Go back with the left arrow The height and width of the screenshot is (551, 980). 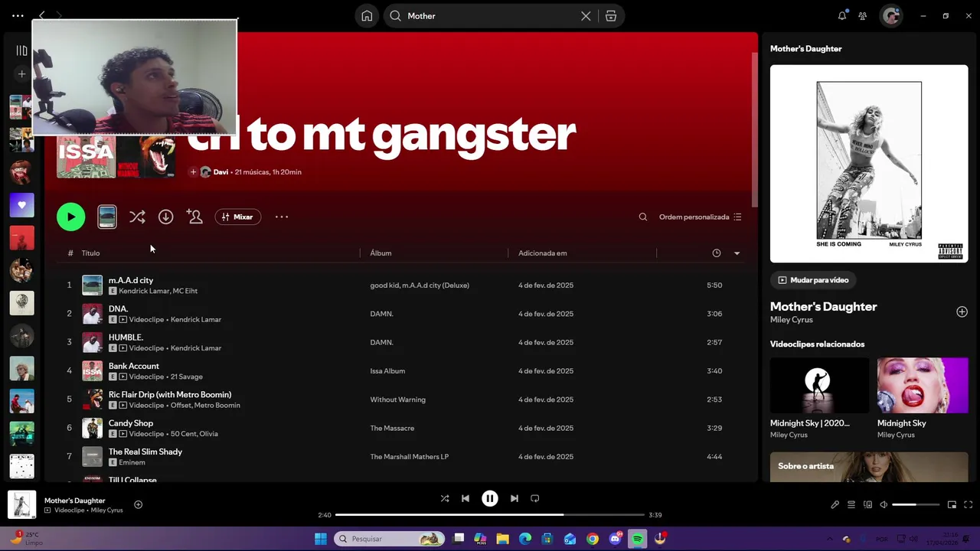click(42, 15)
